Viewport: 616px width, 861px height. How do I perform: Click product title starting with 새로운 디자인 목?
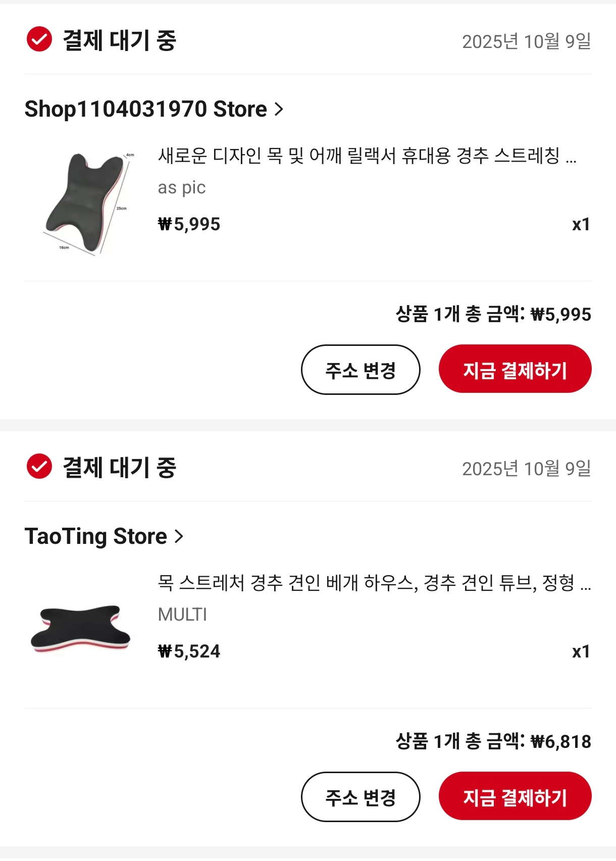pyautogui.click(x=367, y=156)
